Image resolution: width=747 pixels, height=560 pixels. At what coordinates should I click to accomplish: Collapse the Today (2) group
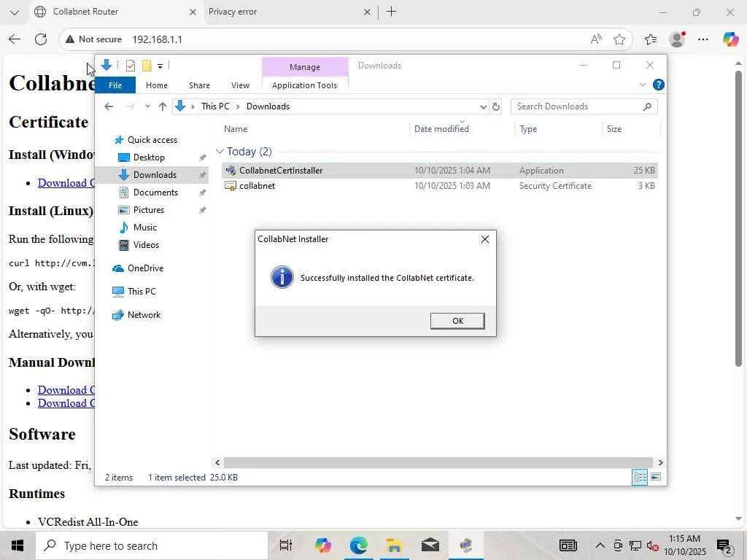click(220, 152)
